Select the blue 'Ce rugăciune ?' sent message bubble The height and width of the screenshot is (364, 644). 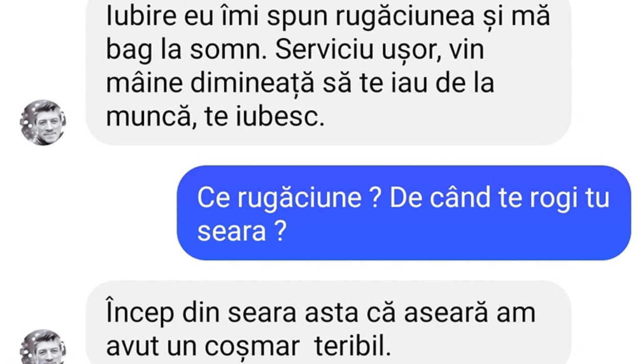click(x=404, y=213)
